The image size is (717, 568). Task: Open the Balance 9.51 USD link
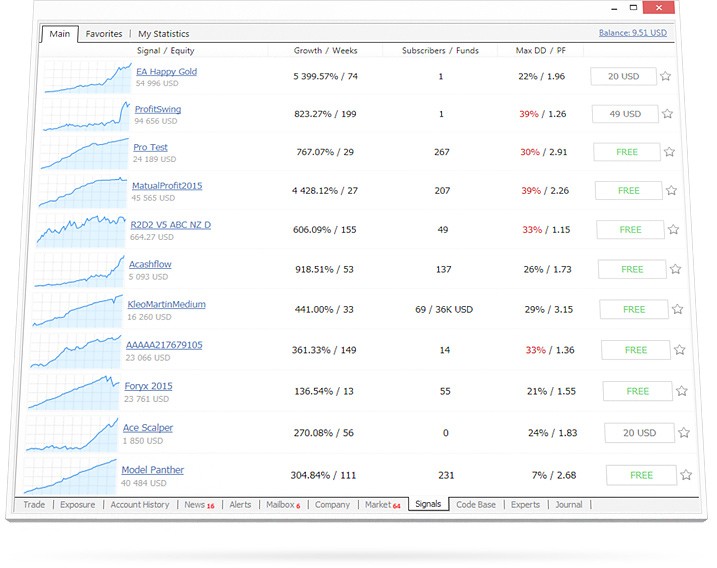click(632, 33)
